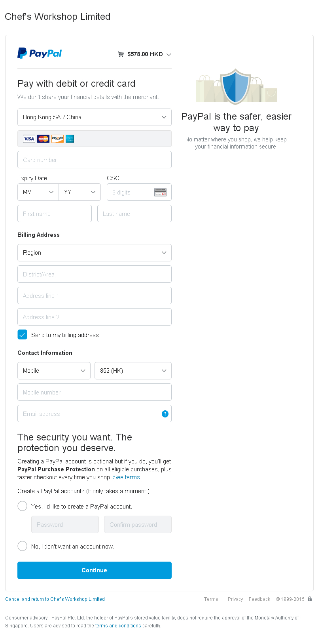The image size is (318, 644).
Task: Select Yes, create a PayPal account
Action: click(23, 506)
